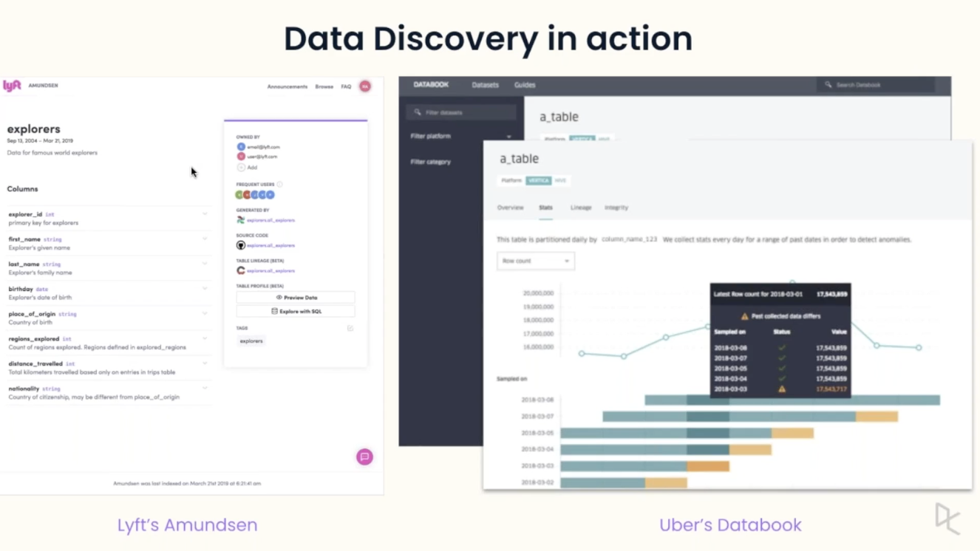The width and height of the screenshot is (980, 551).
Task: Open Datasets in Databook top bar
Action: coord(486,85)
